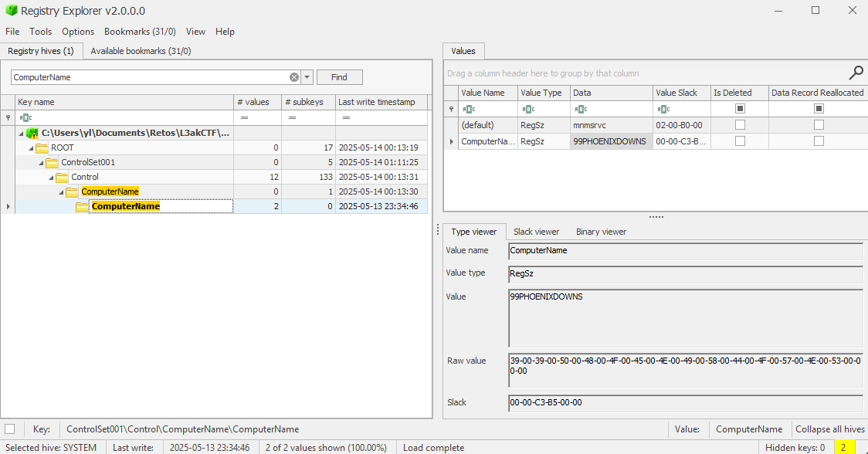Click the SYSTEM hive icon in tree
The width and height of the screenshot is (868, 454).
tap(32, 133)
